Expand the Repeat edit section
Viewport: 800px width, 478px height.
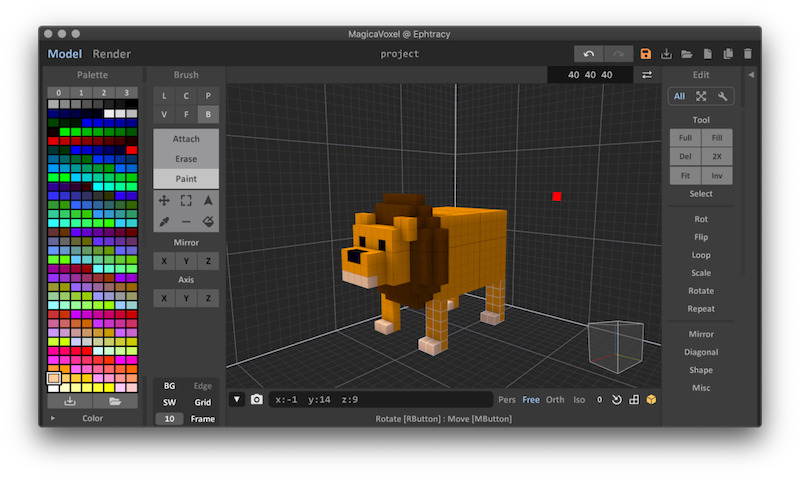[701, 309]
